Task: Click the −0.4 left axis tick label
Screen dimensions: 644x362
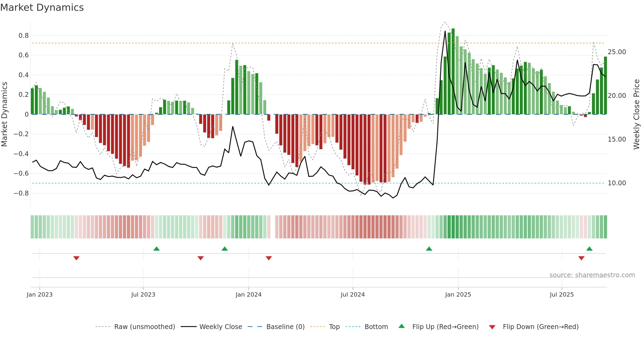Action: (21, 154)
